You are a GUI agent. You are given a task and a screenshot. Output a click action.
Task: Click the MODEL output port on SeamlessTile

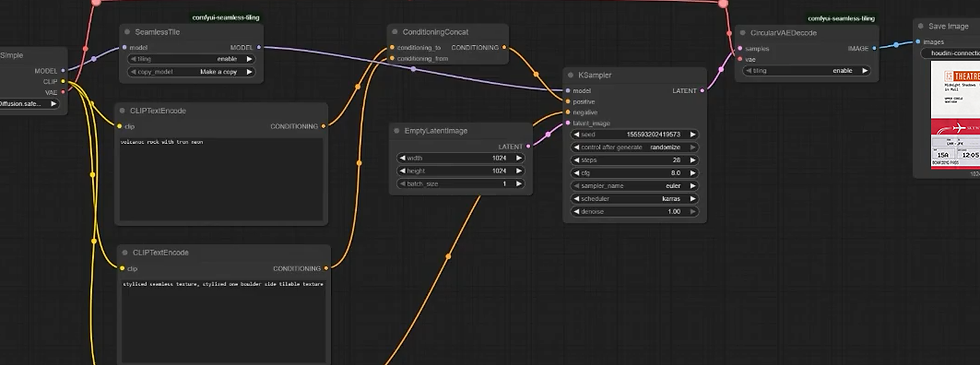tap(259, 48)
